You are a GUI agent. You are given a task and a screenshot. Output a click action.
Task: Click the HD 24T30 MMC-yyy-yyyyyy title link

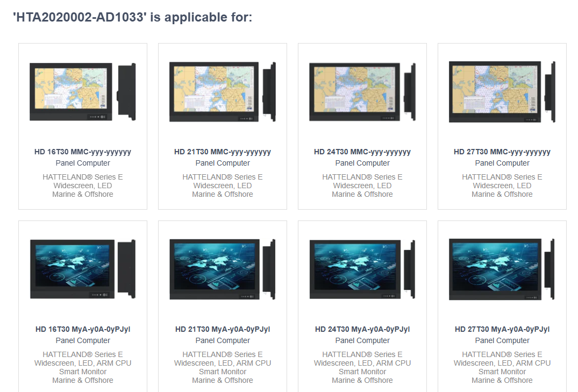coord(362,152)
